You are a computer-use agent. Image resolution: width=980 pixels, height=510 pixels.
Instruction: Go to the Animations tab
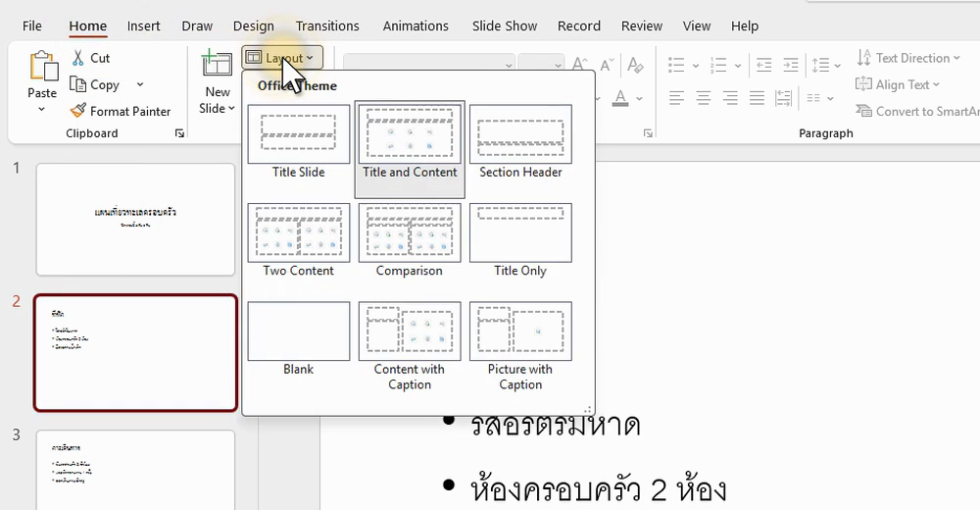coord(416,25)
